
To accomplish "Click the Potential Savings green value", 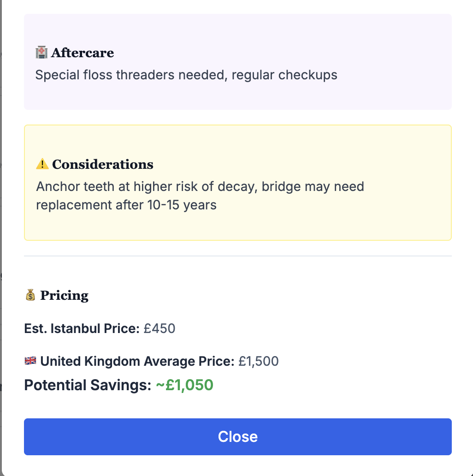I will pyautogui.click(x=185, y=385).
